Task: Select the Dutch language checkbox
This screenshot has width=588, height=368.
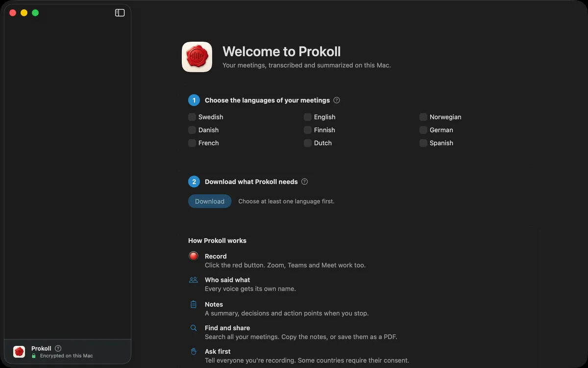Action: 308,143
